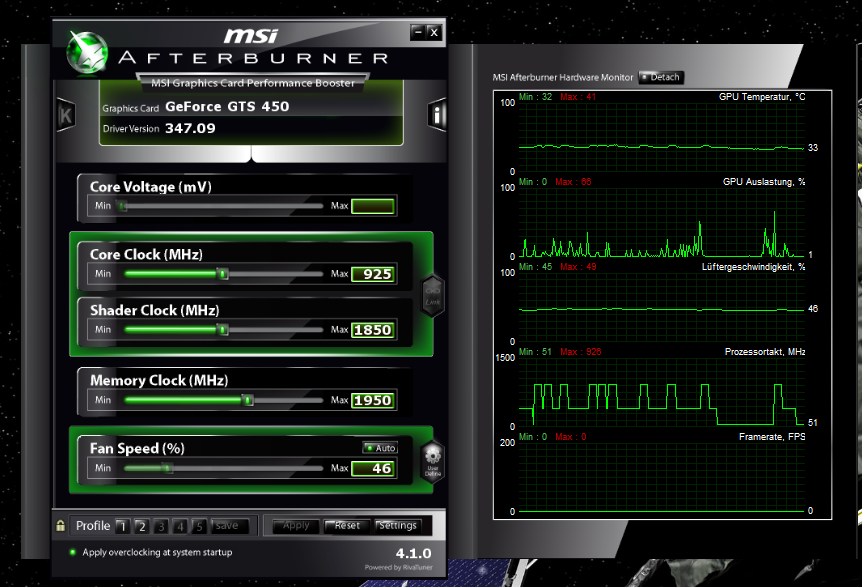Click the Shader Clock slider handle

click(222, 330)
